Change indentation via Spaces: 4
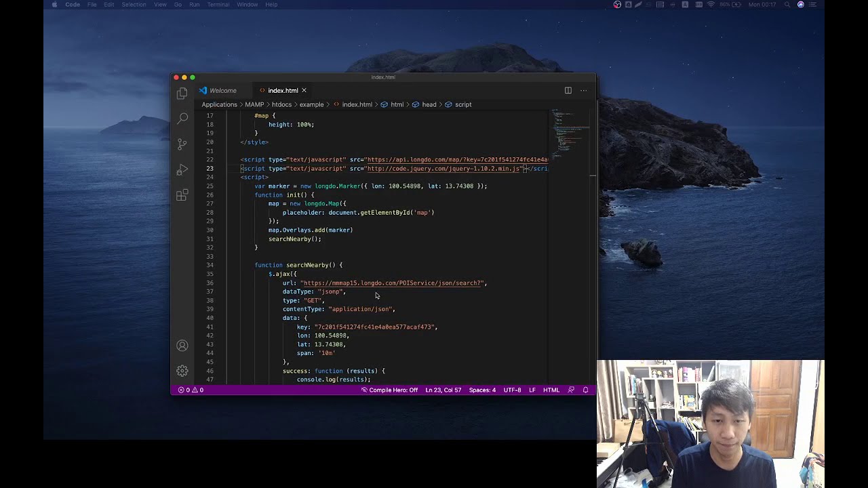Screen dimensions: 868x488 (482, 390)
